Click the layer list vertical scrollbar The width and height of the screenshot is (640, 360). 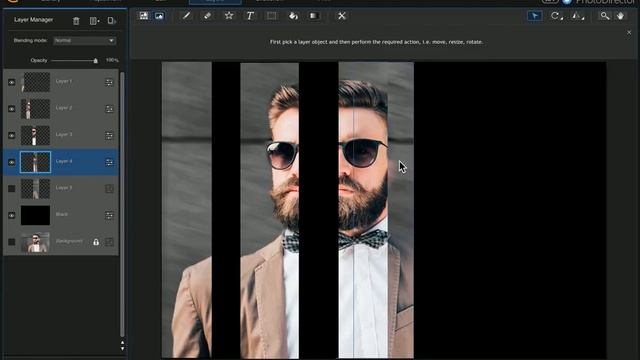pos(122,204)
